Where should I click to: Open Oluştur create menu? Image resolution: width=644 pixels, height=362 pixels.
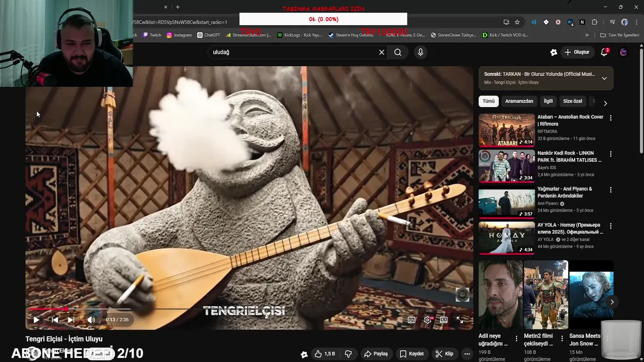click(577, 52)
